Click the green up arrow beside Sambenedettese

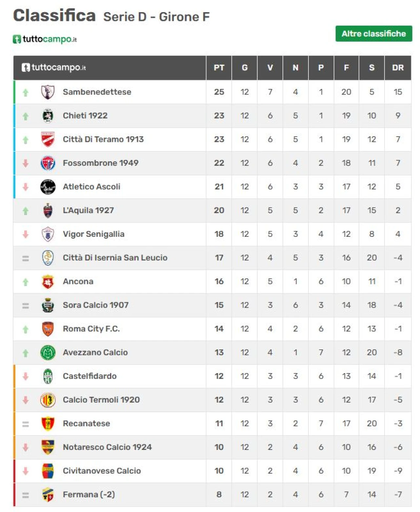coord(26,93)
